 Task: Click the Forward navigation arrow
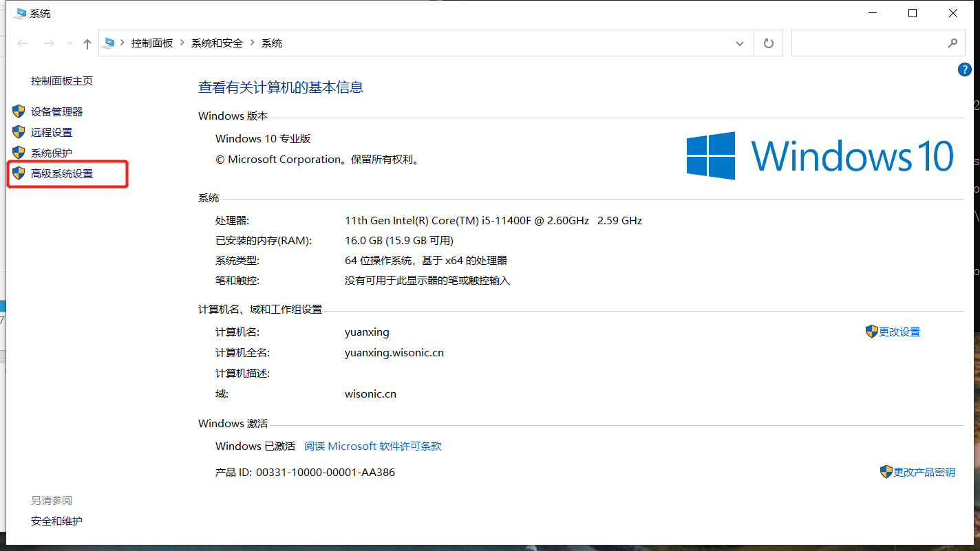(49, 43)
